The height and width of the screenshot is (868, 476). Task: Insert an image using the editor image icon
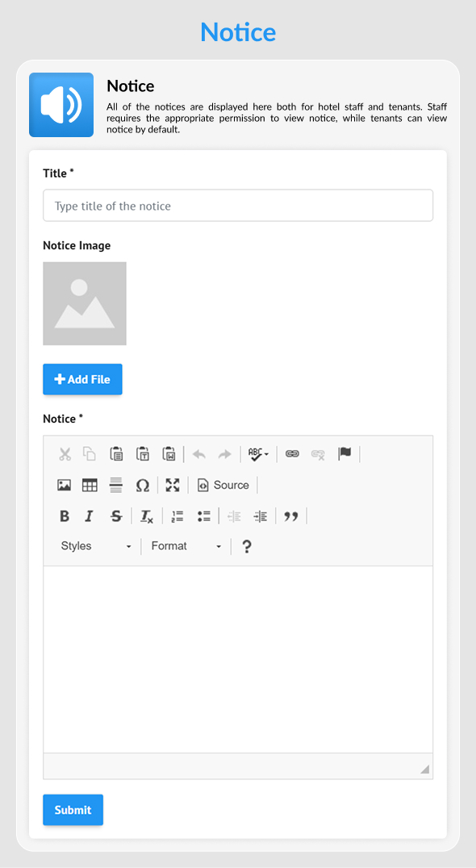(65, 486)
